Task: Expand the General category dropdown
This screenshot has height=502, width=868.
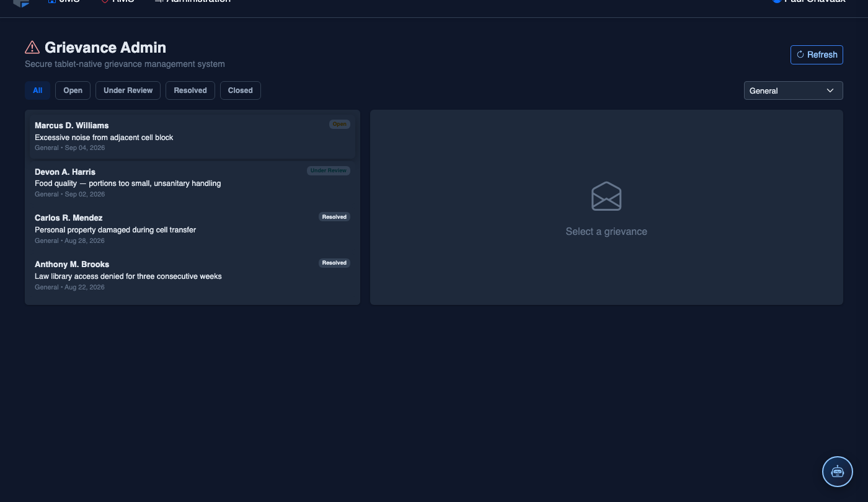Action: point(793,90)
